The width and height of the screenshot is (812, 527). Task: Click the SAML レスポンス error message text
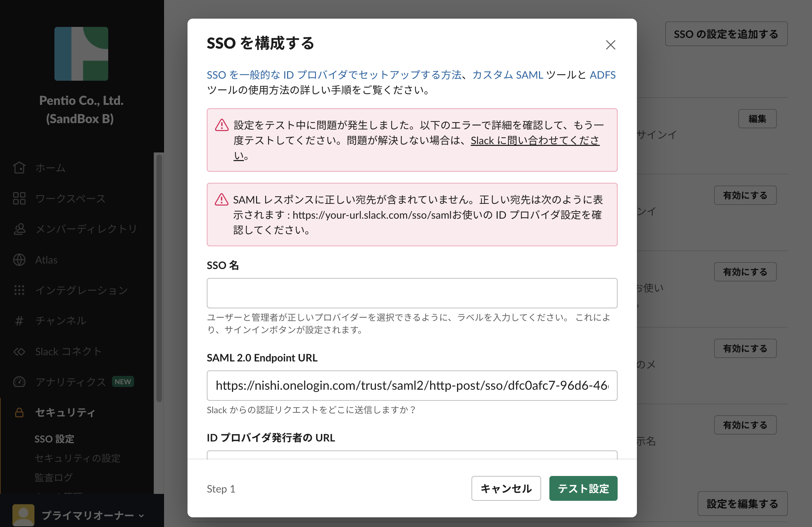pyautogui.click(x=418, y=215)
